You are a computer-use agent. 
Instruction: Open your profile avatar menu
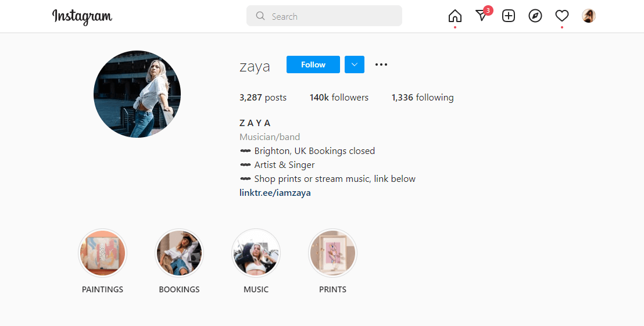click(589, 16)
